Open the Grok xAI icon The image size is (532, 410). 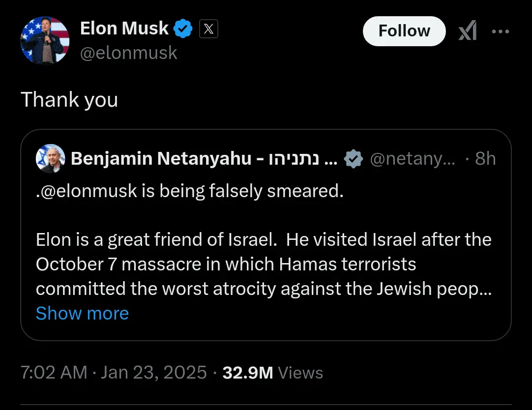click(467, 31)
